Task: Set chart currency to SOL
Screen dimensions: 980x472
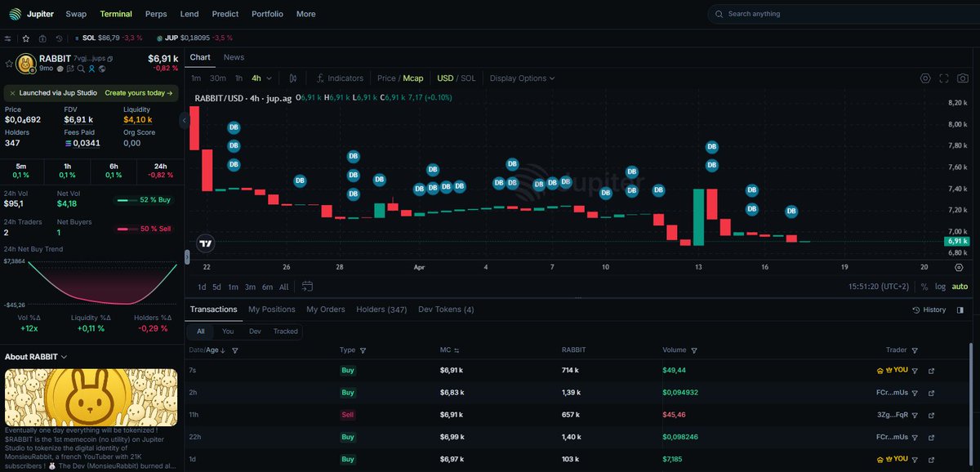Action: tap(468, 78)
